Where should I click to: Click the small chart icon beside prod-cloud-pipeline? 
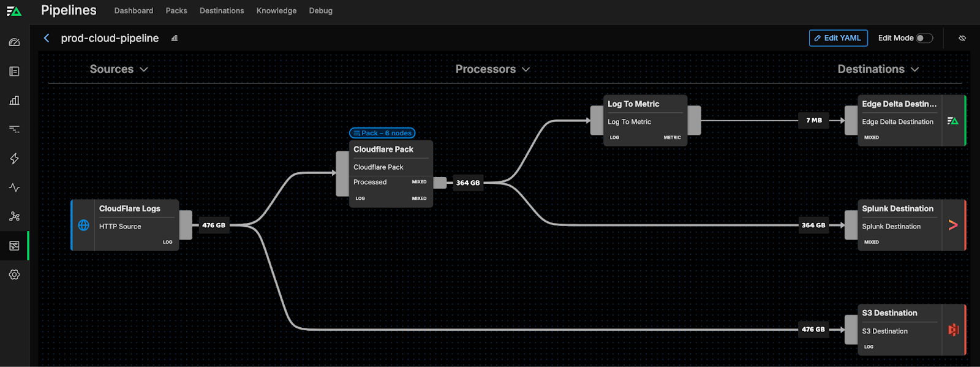(175, 39)
